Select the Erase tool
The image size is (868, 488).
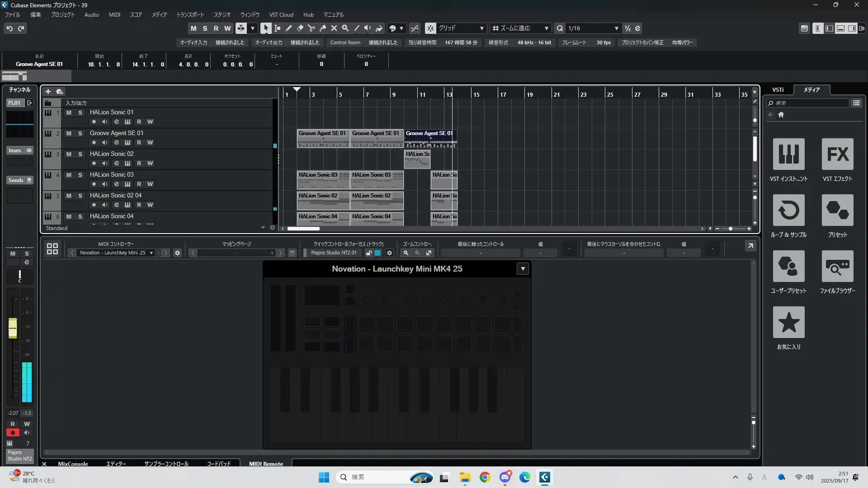[300, 28]
